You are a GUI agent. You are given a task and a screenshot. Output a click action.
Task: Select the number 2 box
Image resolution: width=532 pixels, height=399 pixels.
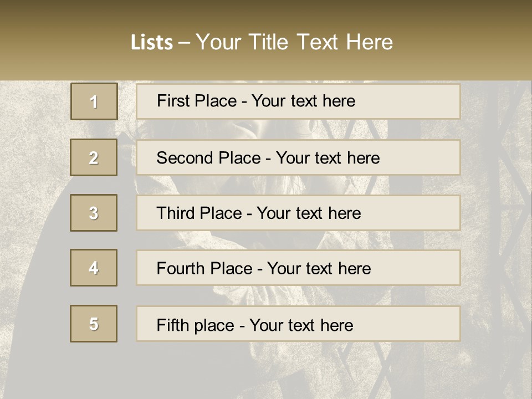pos(94,157)
